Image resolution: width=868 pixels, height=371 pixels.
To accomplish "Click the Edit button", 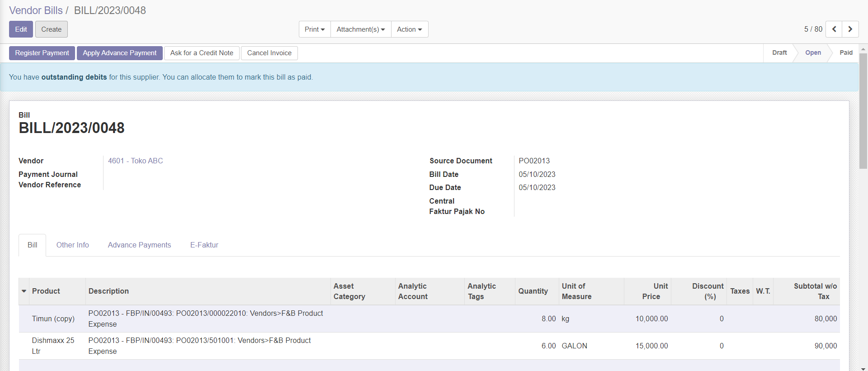I will pyautogui.click(x=21, y=29).
